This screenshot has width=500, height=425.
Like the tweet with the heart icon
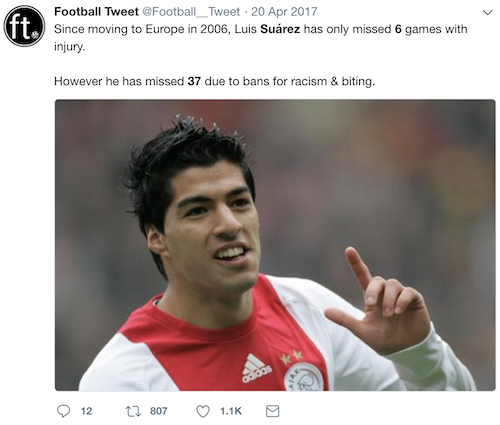point(203,411)
